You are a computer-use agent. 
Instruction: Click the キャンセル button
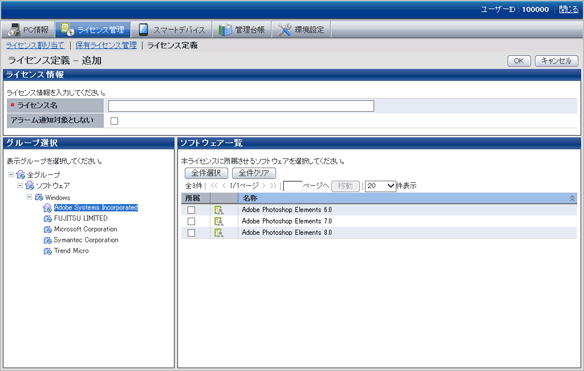(556, 61)
